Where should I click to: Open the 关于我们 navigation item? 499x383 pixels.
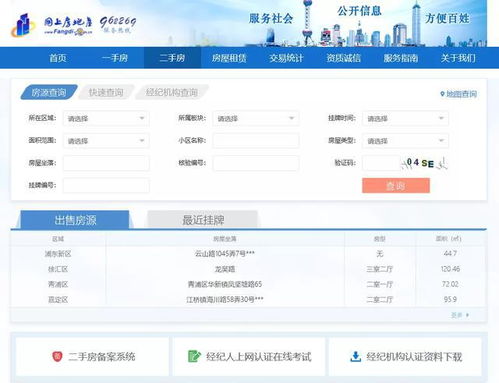tap(458, 58)
